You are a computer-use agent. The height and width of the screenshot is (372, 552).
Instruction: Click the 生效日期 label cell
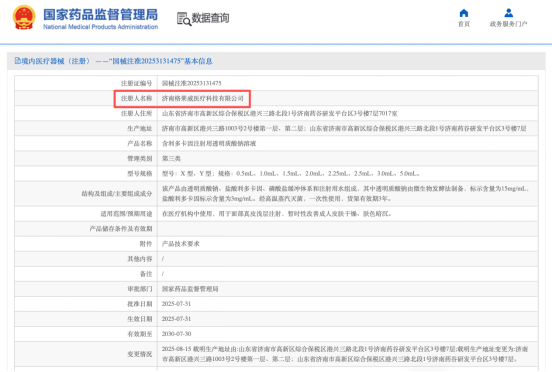pos(86,319)
